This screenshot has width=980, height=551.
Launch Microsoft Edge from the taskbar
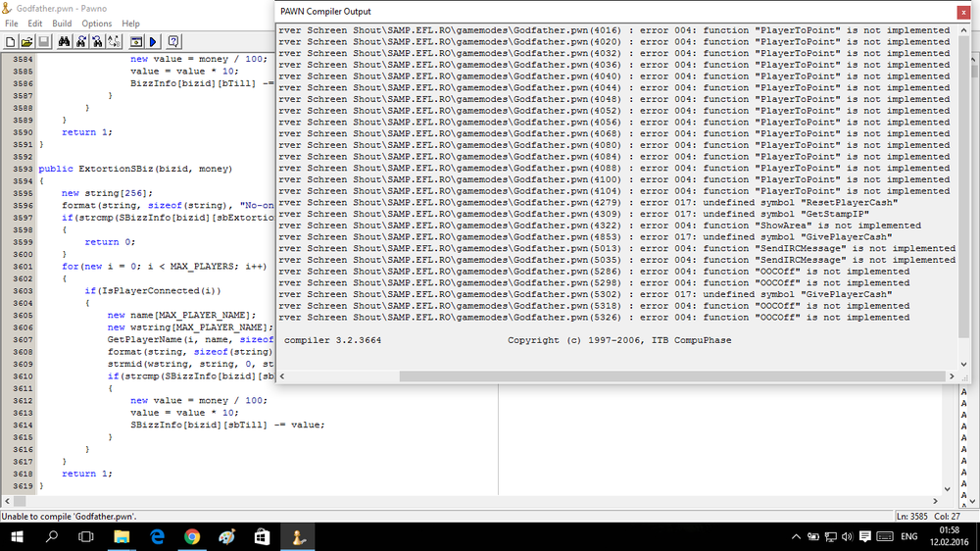[x=157, y=536]
